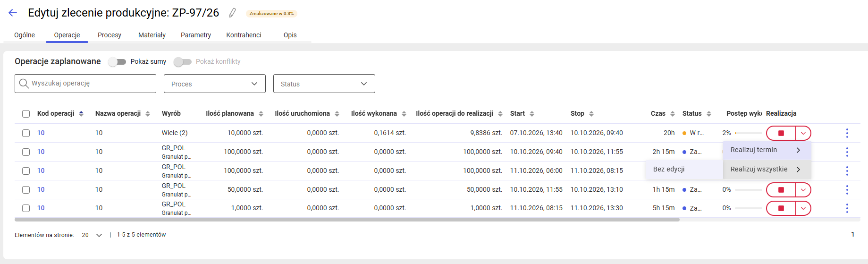
Task: Sort by Czas column arrows
Action: [673, 114]
